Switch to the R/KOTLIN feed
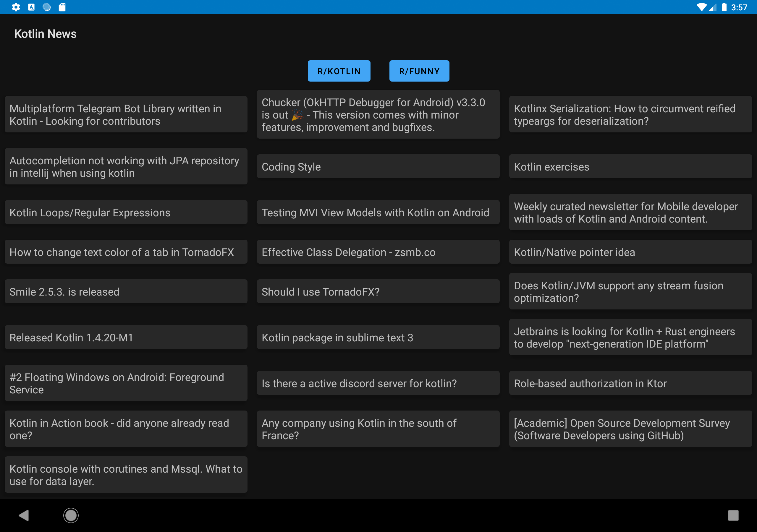The height and width of the screenshot is (532, 757). coord(339,71)
